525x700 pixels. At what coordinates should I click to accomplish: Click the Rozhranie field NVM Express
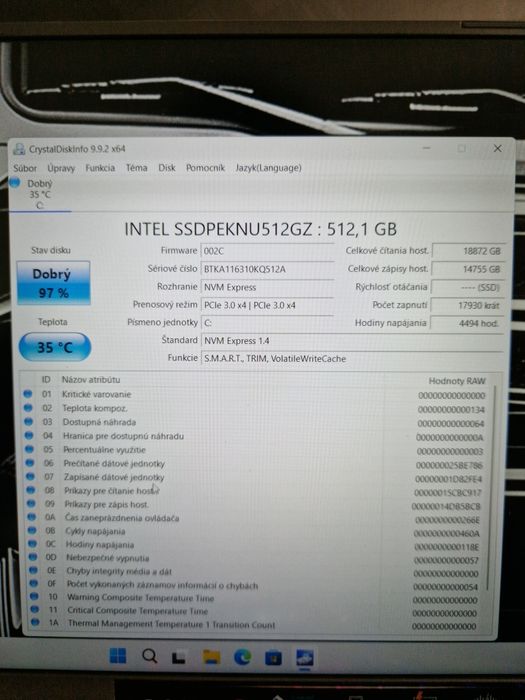pos(267,287)
